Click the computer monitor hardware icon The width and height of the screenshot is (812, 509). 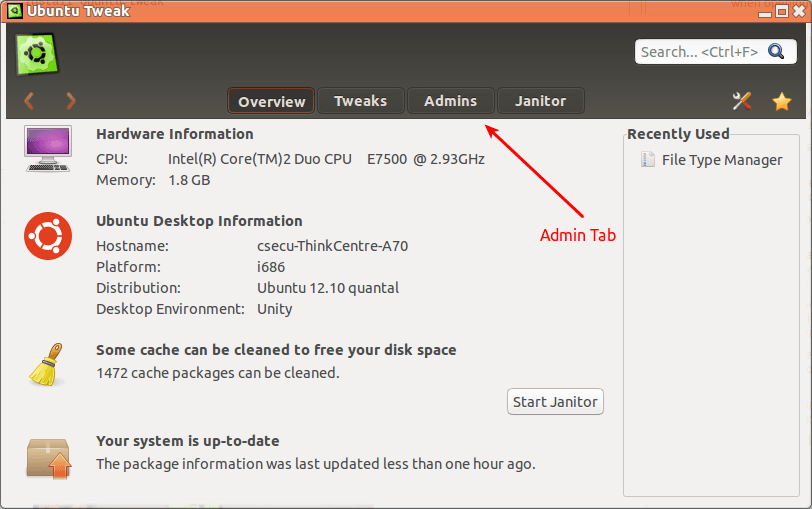(x=47, y=147)
